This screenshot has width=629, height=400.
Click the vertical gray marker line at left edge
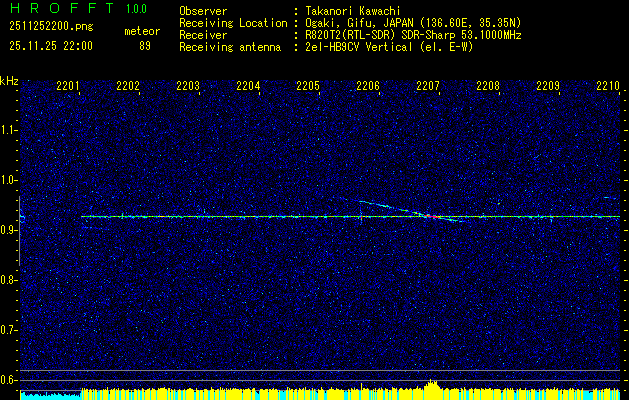19,231
